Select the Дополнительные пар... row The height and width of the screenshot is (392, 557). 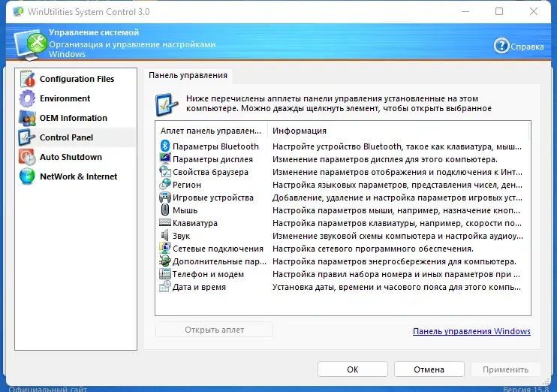(x=342, y=261)
